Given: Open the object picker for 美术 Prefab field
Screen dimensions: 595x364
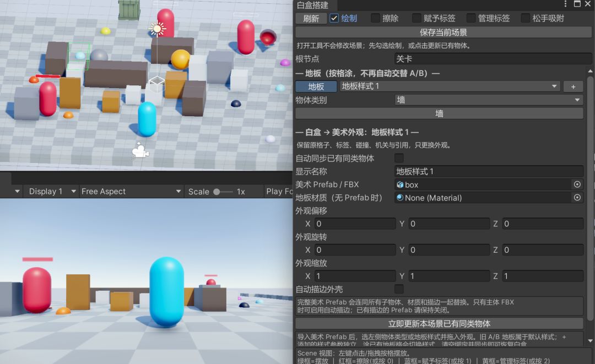Looking at the screenshot, I should tap(577, 184).
